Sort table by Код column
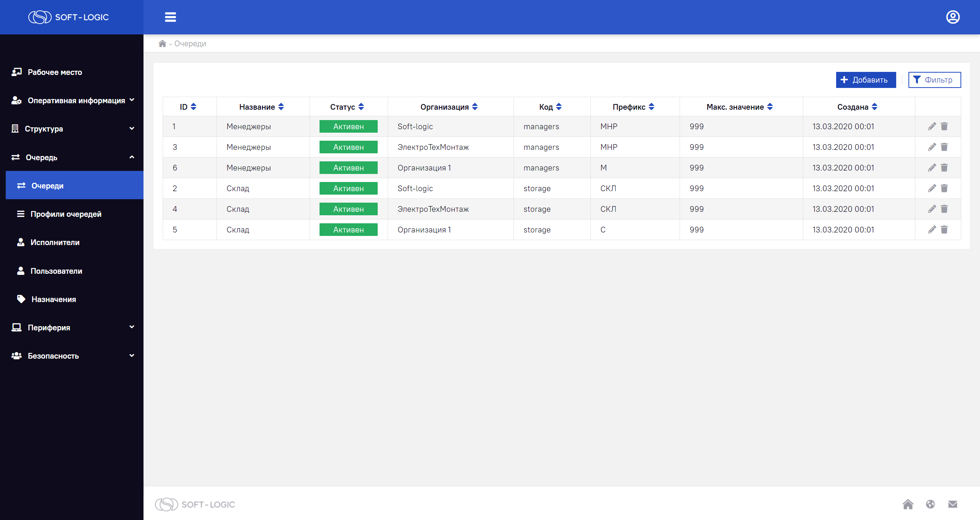 click(x=559, y=107)
